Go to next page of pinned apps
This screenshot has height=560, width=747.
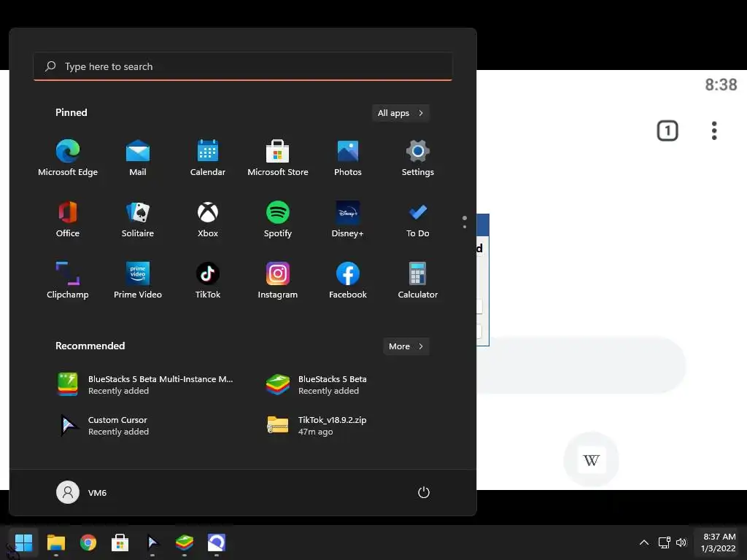(465, 227)
